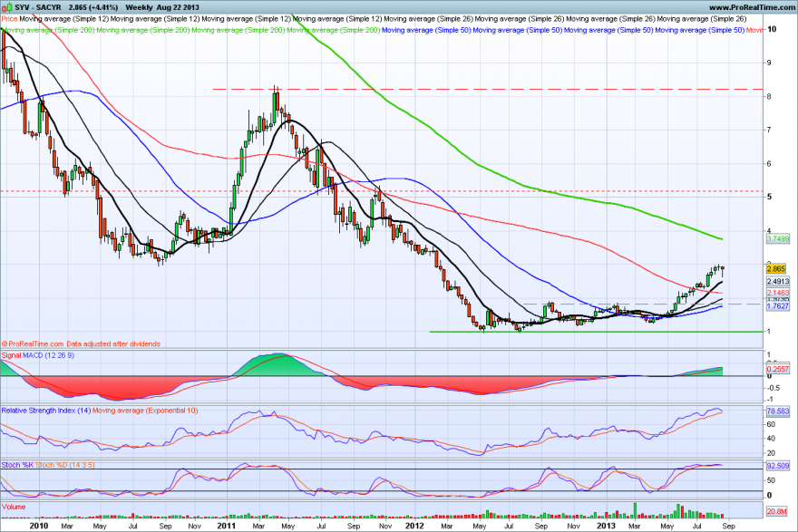Open the Signal MACD (12 26 9) label

(38, 355)
